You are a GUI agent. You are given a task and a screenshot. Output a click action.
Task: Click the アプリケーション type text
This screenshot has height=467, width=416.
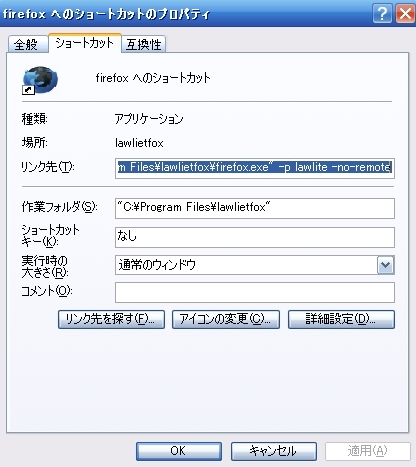(149, 119)
